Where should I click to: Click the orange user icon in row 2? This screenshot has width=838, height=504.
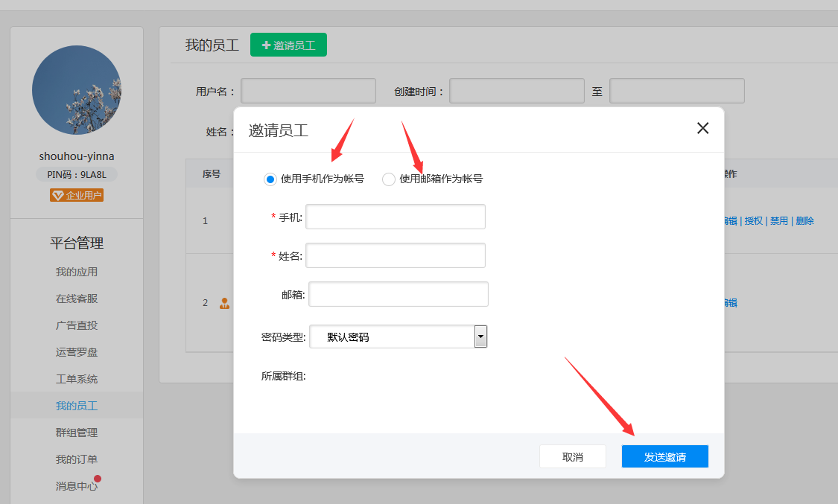pyautogui.click(x=224, y=303)
